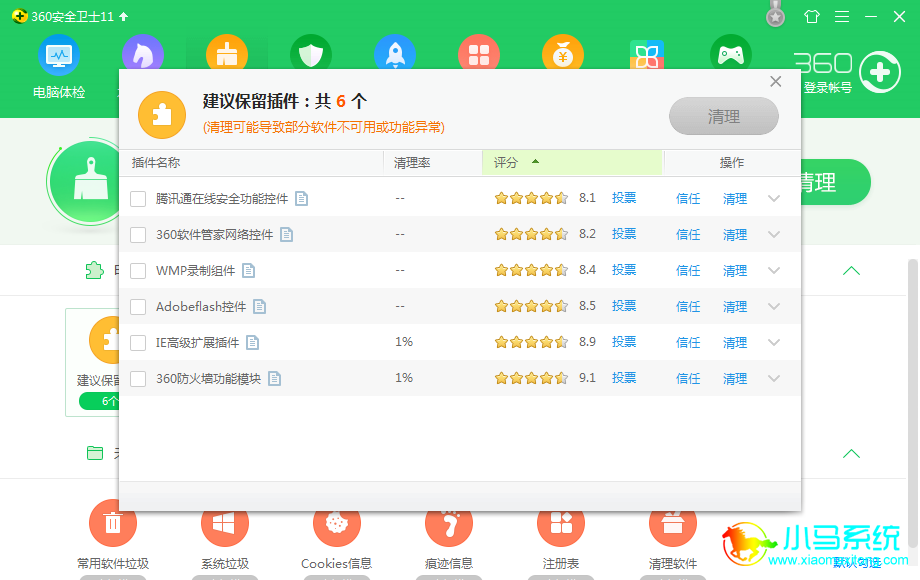Open details document icon for 腾讯通在线安全功能控件
The image size is (920, 580).
[x=301, y=199]
